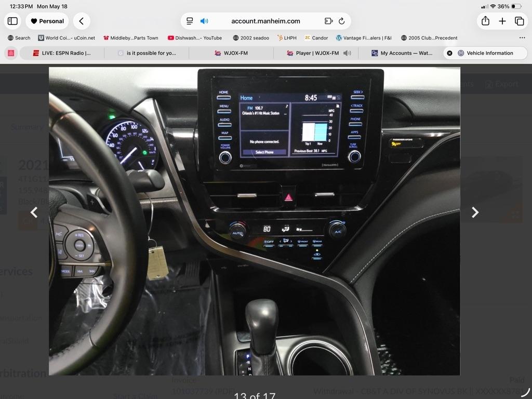Show the tab overview
Viewport: 532px width, 399px height.
click(519, 21)
